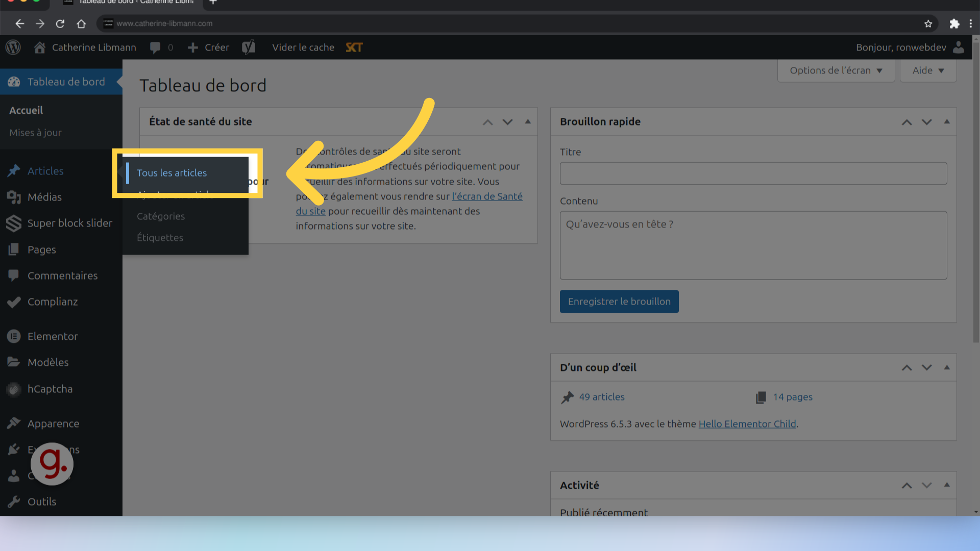Open the WordPress logo menu
980x551 pixels.
[x=13, y=47]
